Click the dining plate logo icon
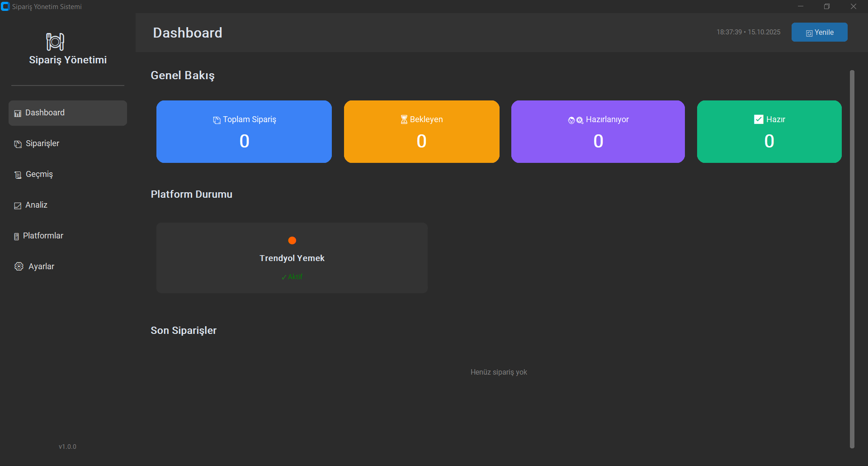The width and height of the screenshot is (868, 466). click(x=55, y=42)
